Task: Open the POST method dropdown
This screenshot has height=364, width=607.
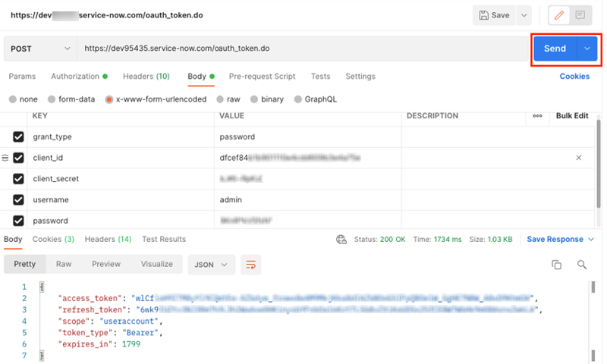Action: (39, 49)
